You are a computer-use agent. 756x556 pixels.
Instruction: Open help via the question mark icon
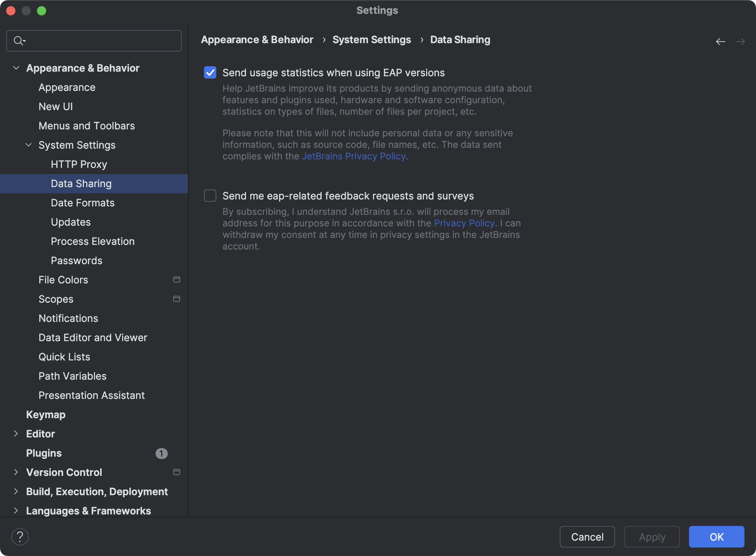click(x=20, y=536)
